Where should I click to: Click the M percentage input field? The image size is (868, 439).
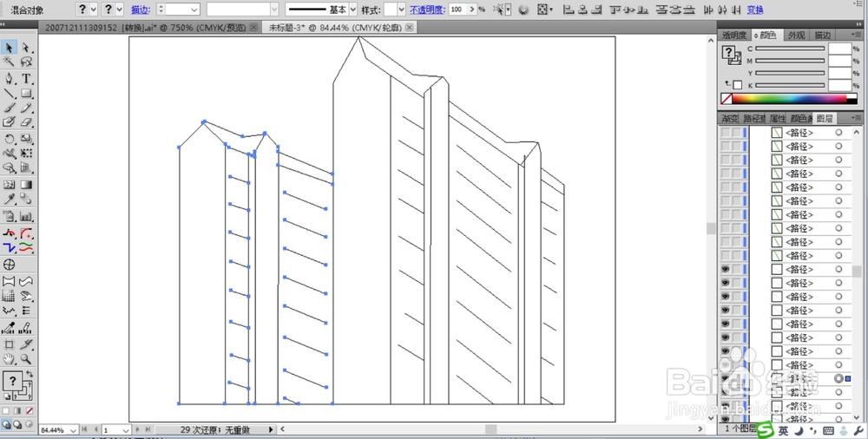pyautogui.click(x=839, y=61)
